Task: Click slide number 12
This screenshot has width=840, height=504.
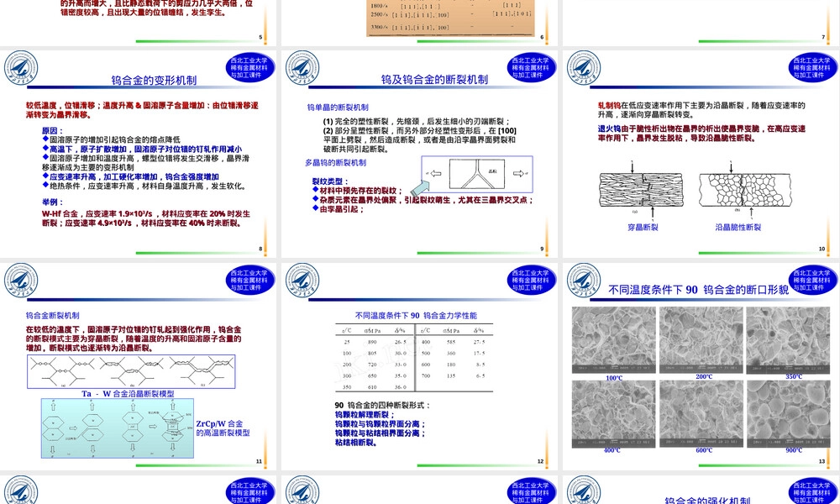Action: 540,461
